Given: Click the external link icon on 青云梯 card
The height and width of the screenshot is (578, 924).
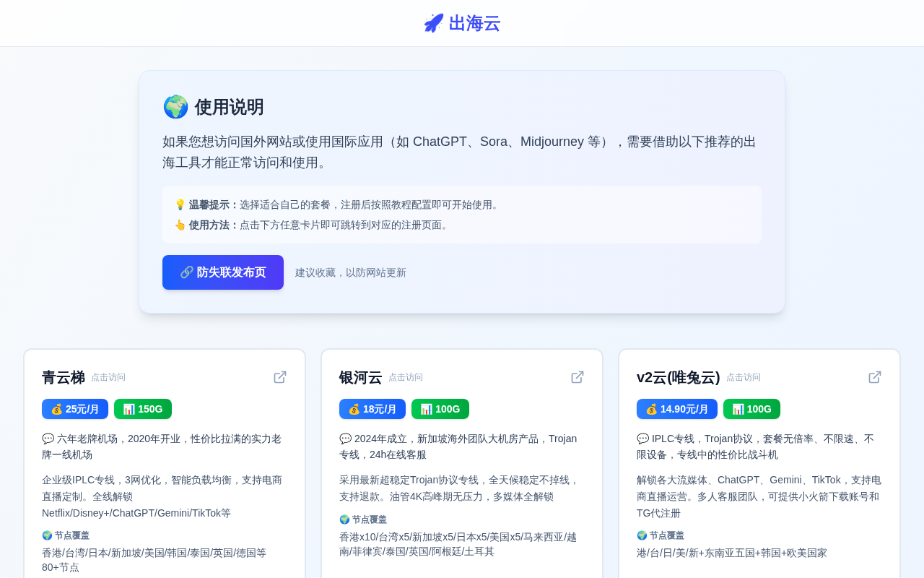Looking at the screenshot, I should coord(280,377).
